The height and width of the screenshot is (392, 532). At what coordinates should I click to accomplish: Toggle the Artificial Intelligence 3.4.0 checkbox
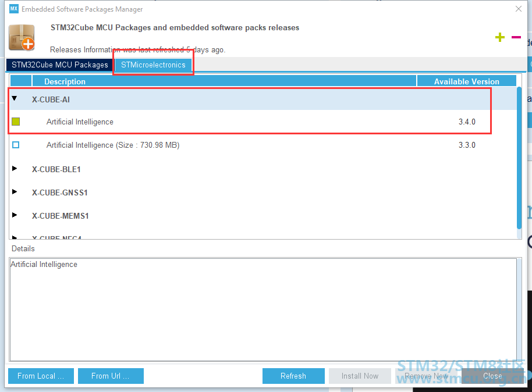(16, 122)
